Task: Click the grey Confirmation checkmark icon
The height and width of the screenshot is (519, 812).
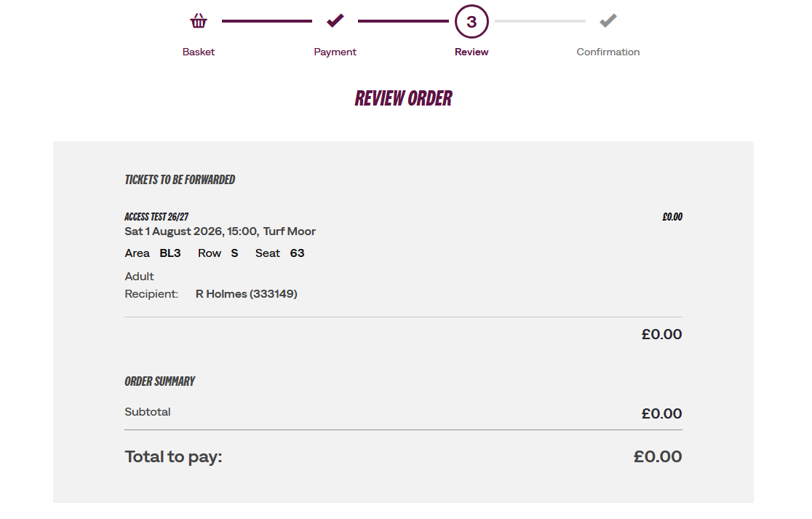Action: pyautogui.click(x=608, y=20)
